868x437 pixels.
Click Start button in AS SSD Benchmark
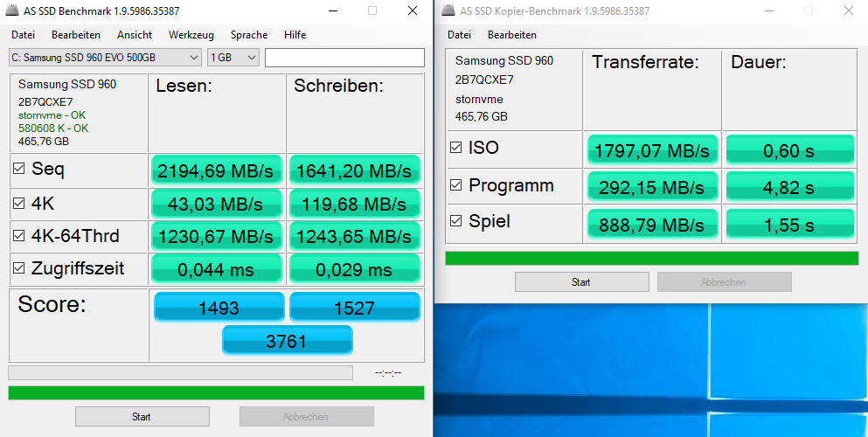tap(142, 417)
